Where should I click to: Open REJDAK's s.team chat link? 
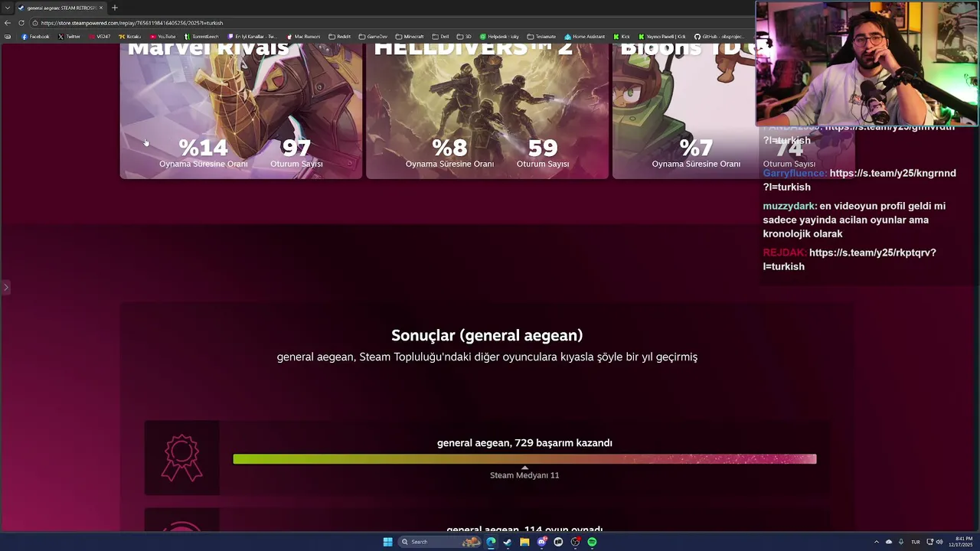coord(849,259)
